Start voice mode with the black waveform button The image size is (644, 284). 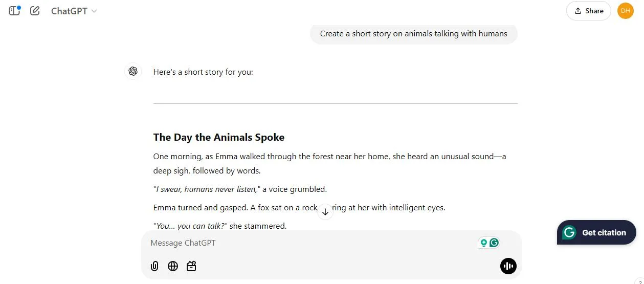(x=508, y=266)
